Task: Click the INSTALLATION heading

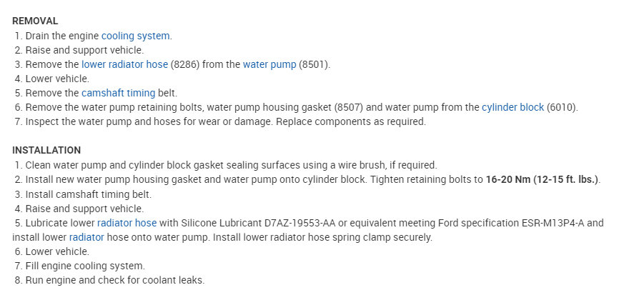Action: [46, 150]
